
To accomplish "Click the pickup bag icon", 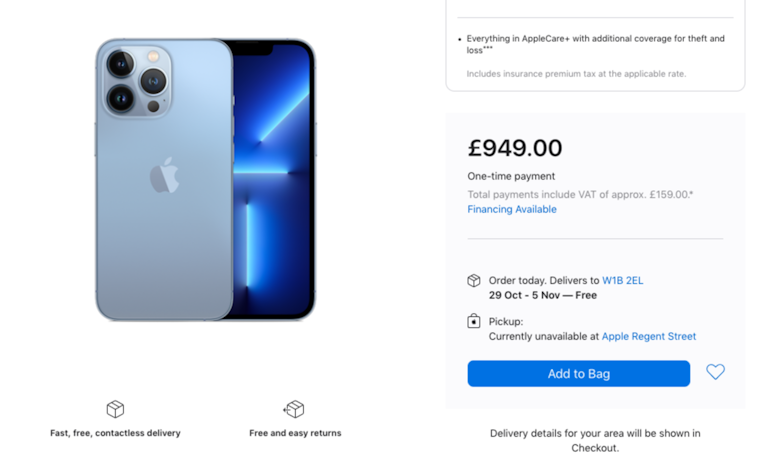I will (474, 322).
